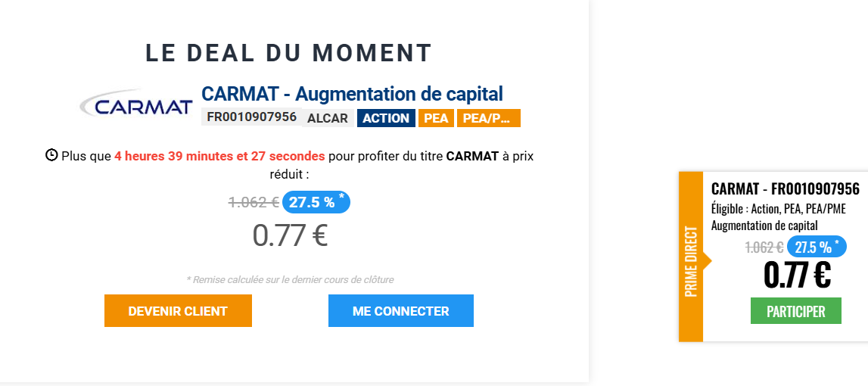Screen dimensions: 868x386
Task: Select the blue ACTION tag
Action: [386, 118]
